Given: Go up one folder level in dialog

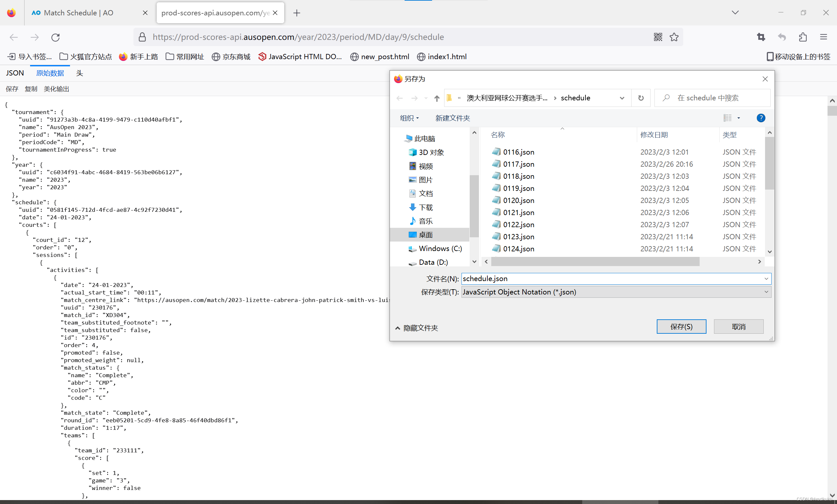Looking at the screenshot, I should [x=437, y=98].
